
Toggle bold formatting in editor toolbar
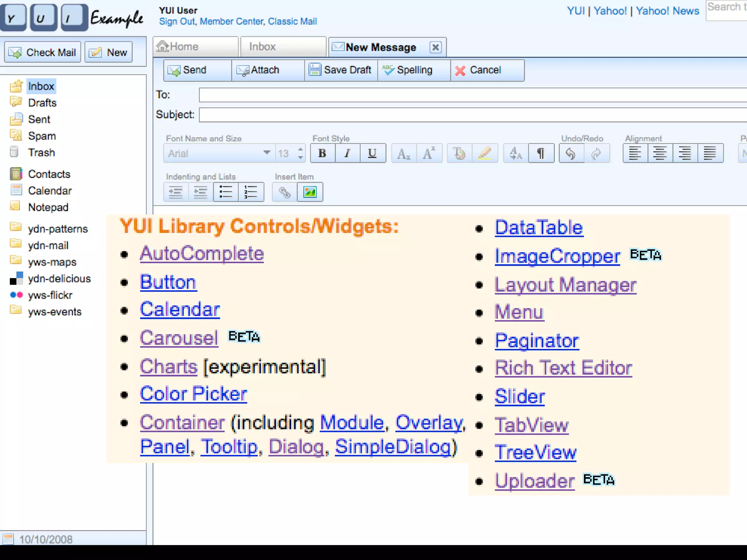322,153
